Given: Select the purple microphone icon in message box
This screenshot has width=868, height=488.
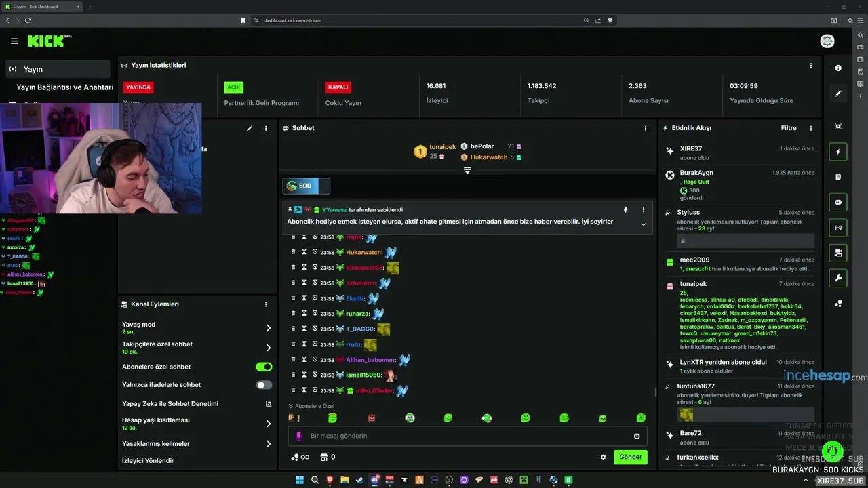Looking at the screenshot, I should point(299,436).
